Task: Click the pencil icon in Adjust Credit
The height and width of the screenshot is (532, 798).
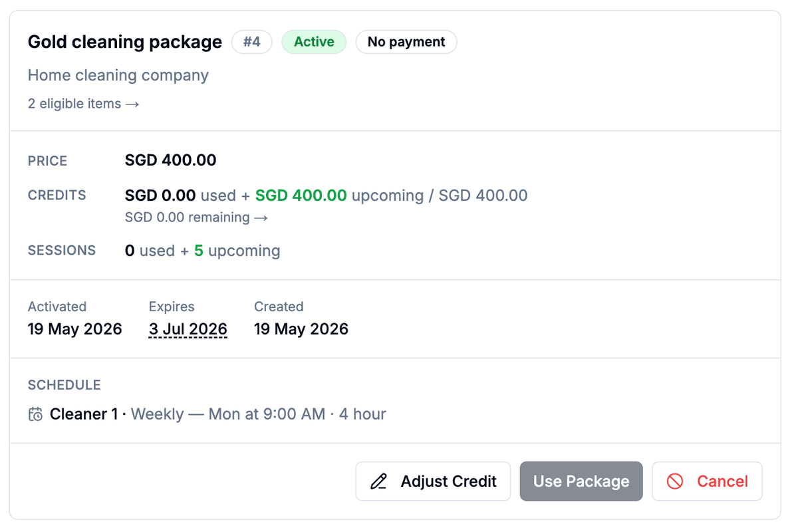Action: tap(378, 481)
